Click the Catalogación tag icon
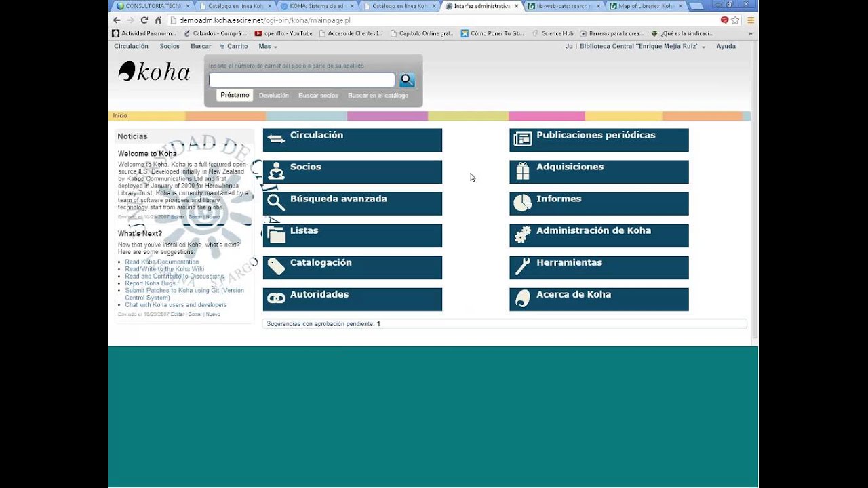Image resolution: width=868 pixels, height=488 pixels. tap(276, 266)
